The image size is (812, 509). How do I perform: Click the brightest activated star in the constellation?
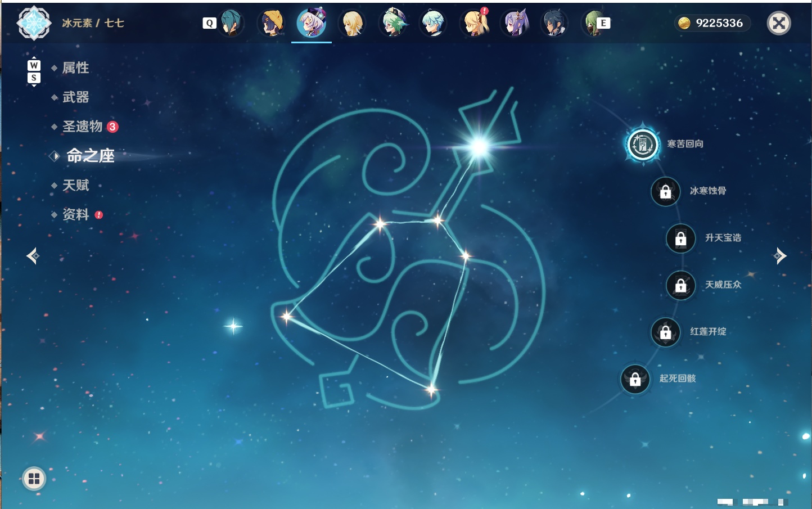(x=479, y=147)
